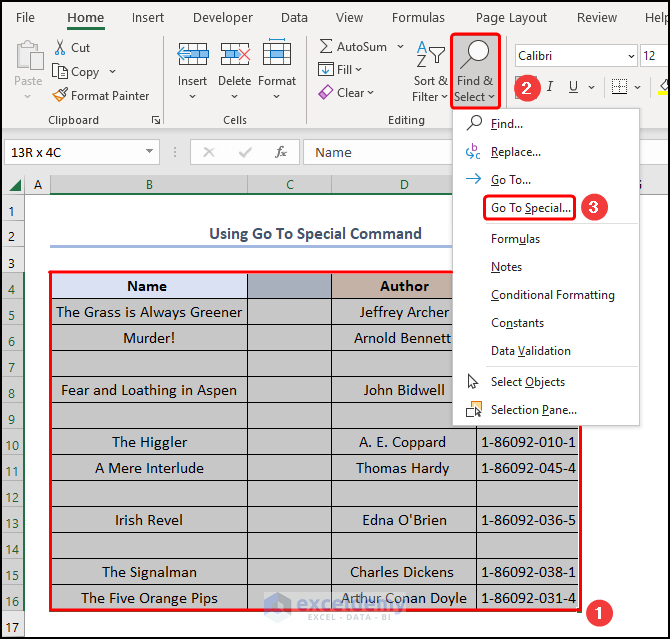
Task: Expand the Format cells dropdown arrow
Action: (276, 97)
